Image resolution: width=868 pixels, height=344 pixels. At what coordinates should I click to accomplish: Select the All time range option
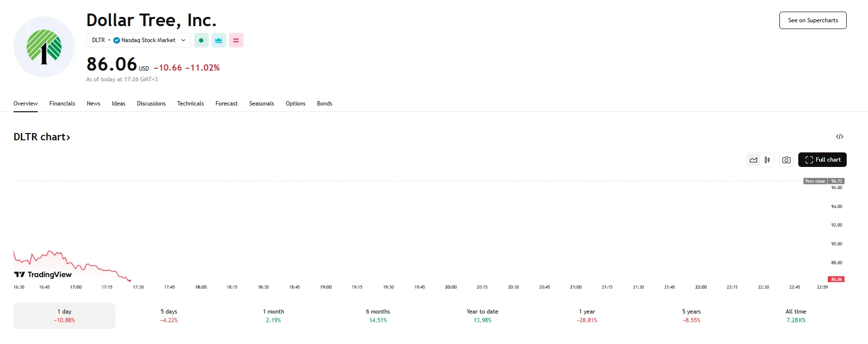coord(796,315)
